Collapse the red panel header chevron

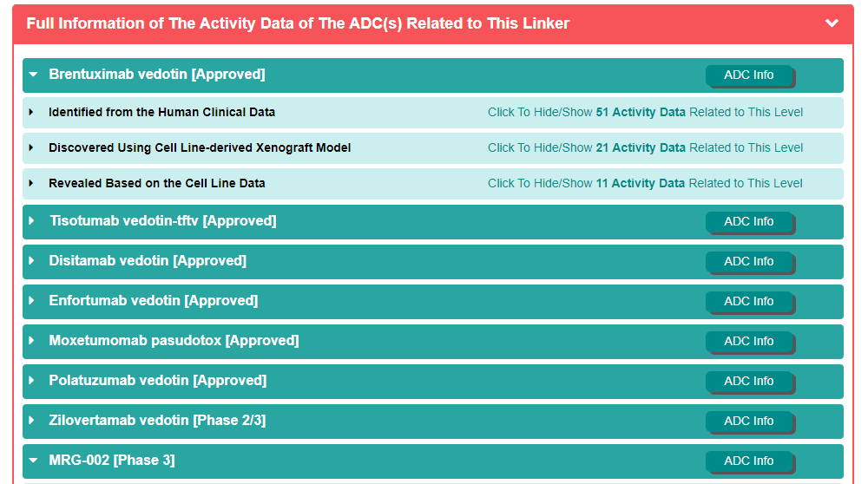(832, 23)
